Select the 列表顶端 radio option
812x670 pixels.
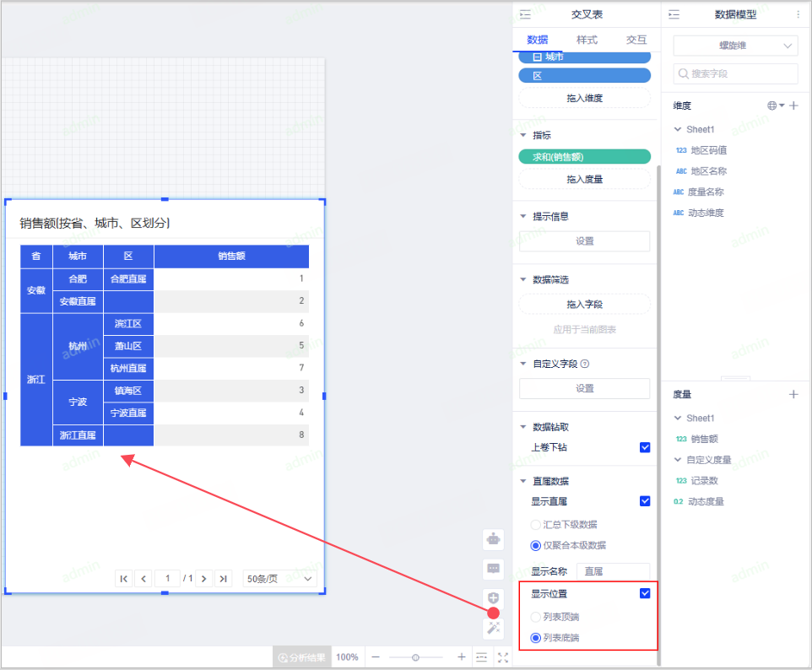tap(535, 617)
